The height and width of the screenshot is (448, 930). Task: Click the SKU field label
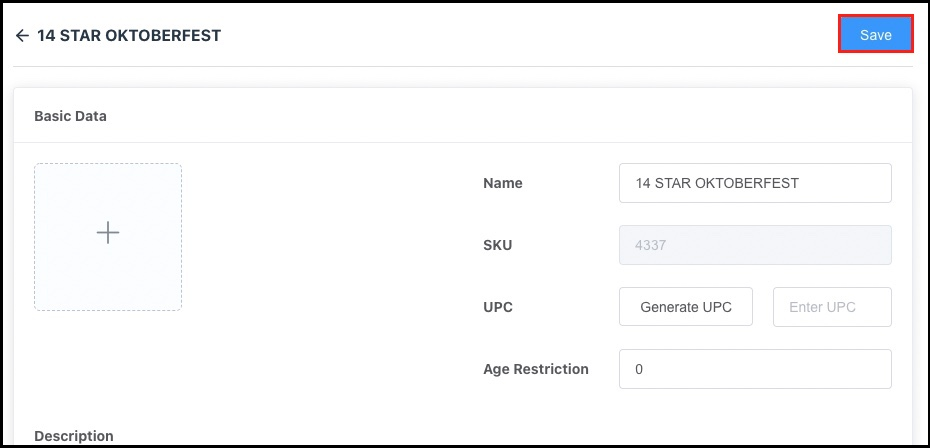click(498, 245)
